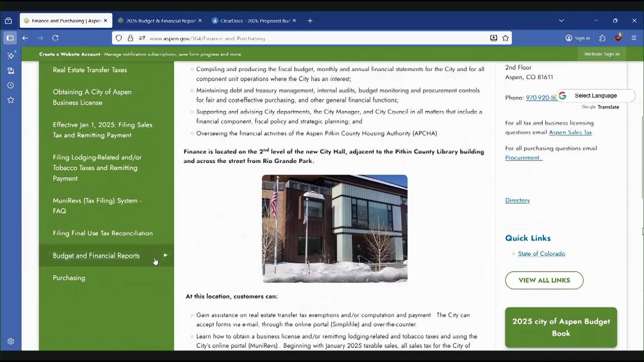Open the State of Colorado link
The width and height of the screenshot is (644, 362).
click(x=541, y=254)
